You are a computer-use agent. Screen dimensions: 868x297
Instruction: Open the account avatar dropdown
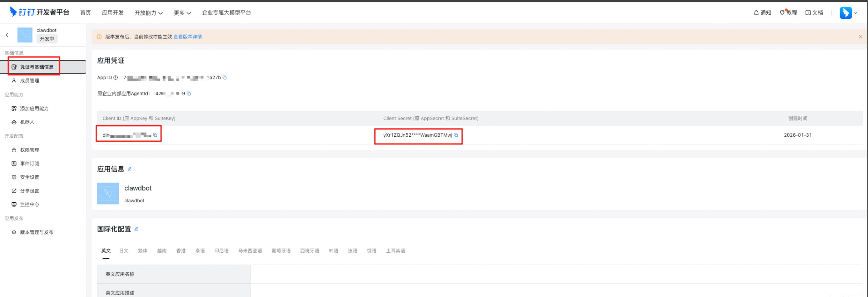(849, 13)
